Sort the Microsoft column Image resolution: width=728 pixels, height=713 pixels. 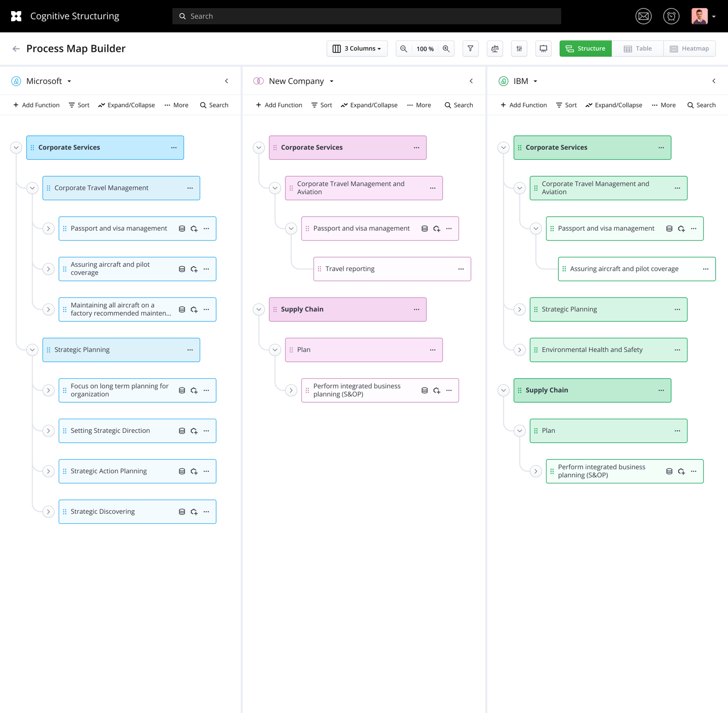(79, 105)
